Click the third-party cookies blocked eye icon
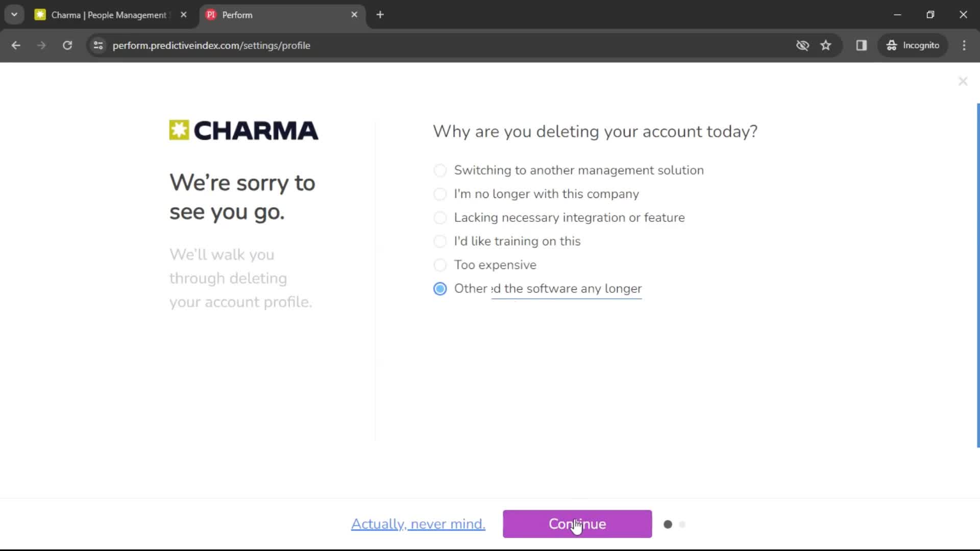 tap(802, 45)
